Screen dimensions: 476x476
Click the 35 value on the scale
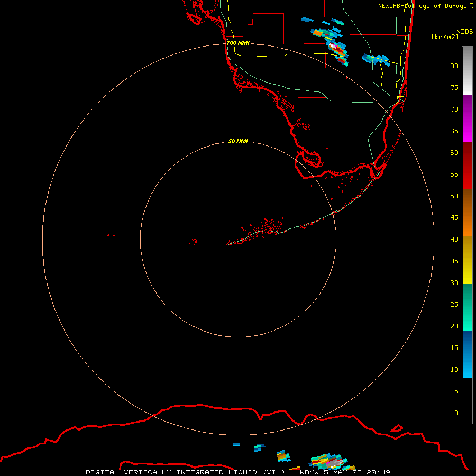[454, 261]
